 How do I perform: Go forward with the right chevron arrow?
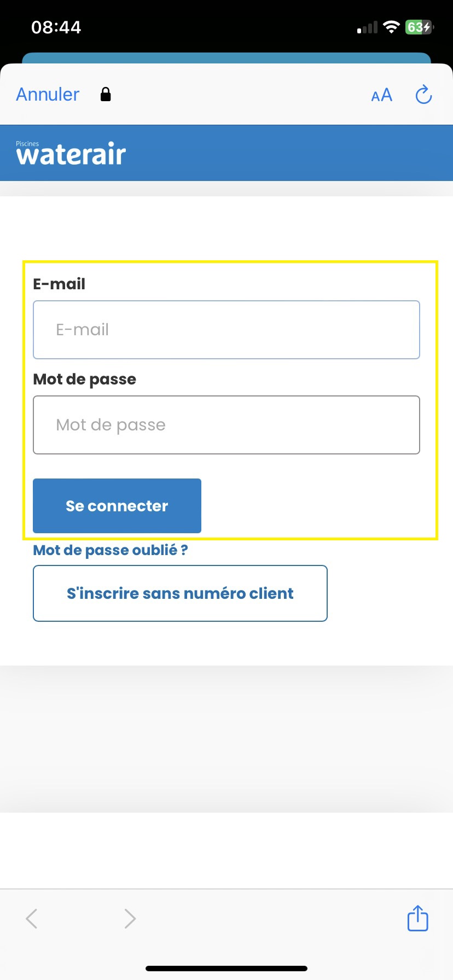(x=130, y=919)
